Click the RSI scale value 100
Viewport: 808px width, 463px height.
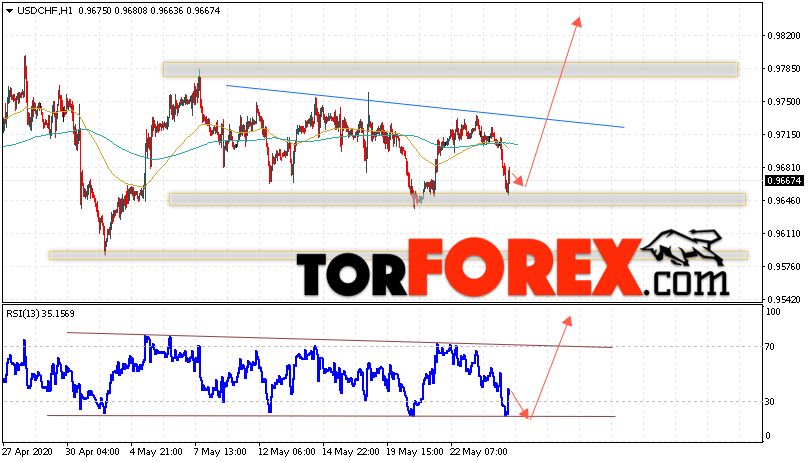pyautogui.click(x=773, y=311)
